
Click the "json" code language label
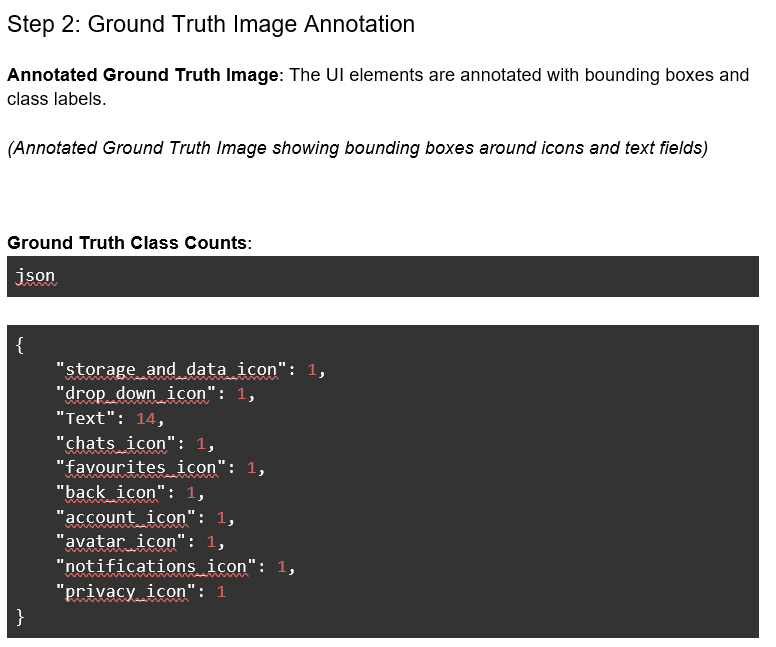point(36,276)
